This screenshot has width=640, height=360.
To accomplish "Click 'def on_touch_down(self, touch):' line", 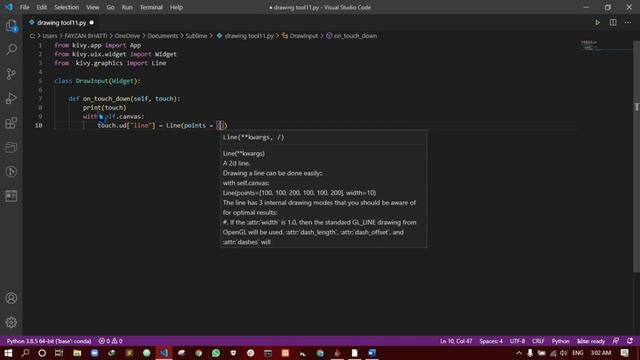I will point(124,99).
